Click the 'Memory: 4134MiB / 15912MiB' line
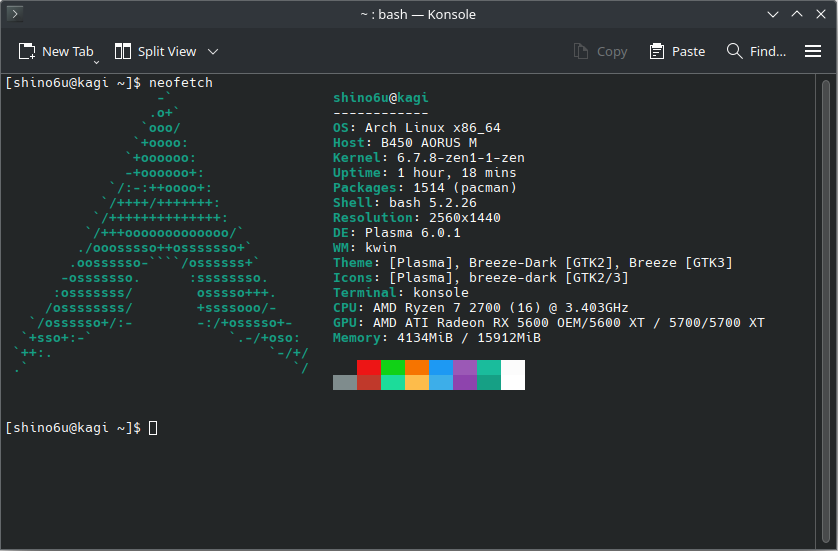838x551 pixels. [437, 337]
